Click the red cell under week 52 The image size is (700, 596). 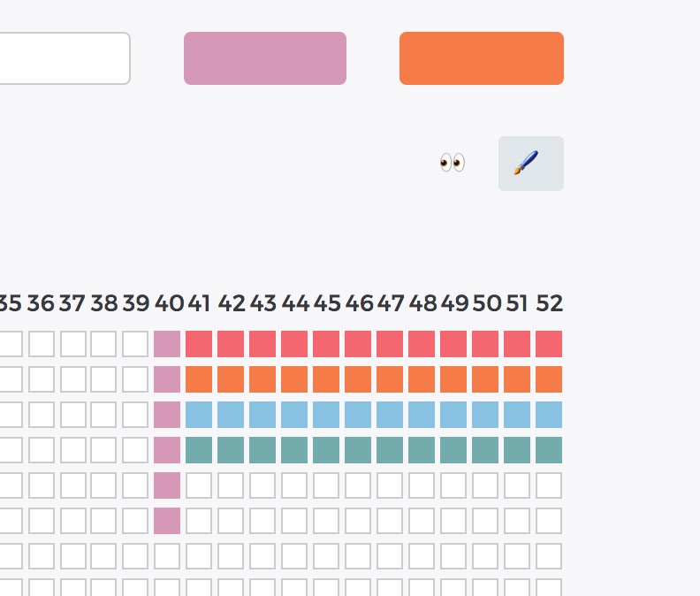click(x=549, y=344)
